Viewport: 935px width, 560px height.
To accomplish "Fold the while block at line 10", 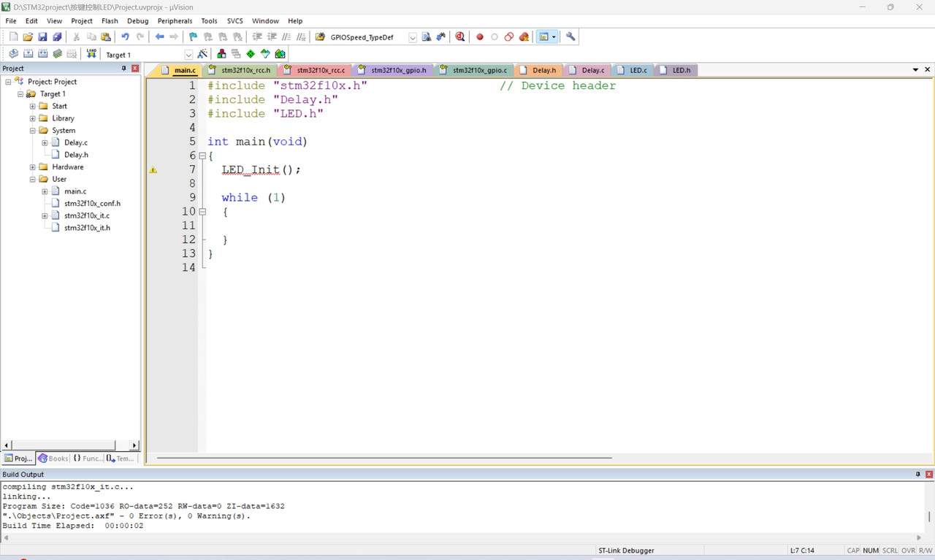I will 202,212.
